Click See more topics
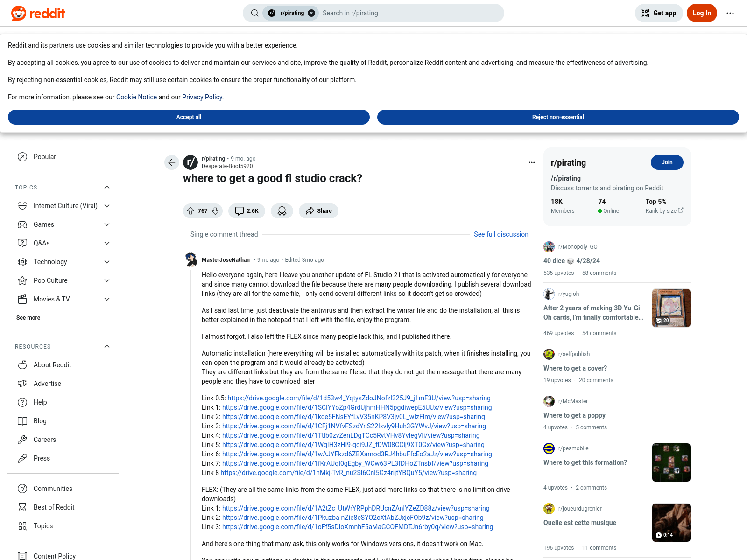The height and width of the screenshot is (560, 747). 28,318
